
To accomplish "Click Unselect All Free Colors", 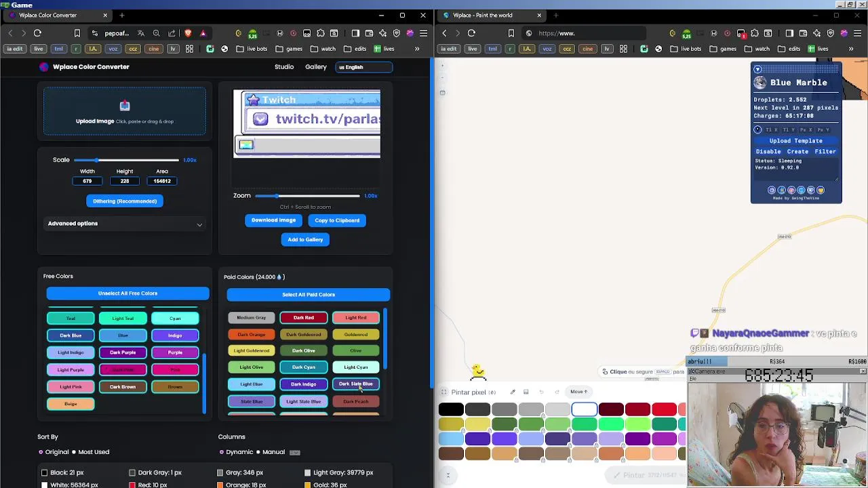I will 127,293.
